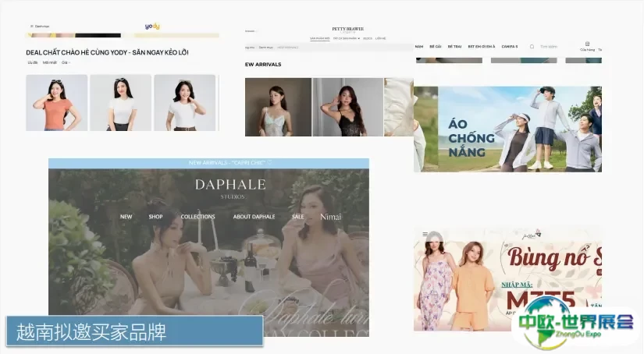Select the Ưu đãi filter on Yody
The height and width of the screenshot is (354, 644).
[33, 62]
